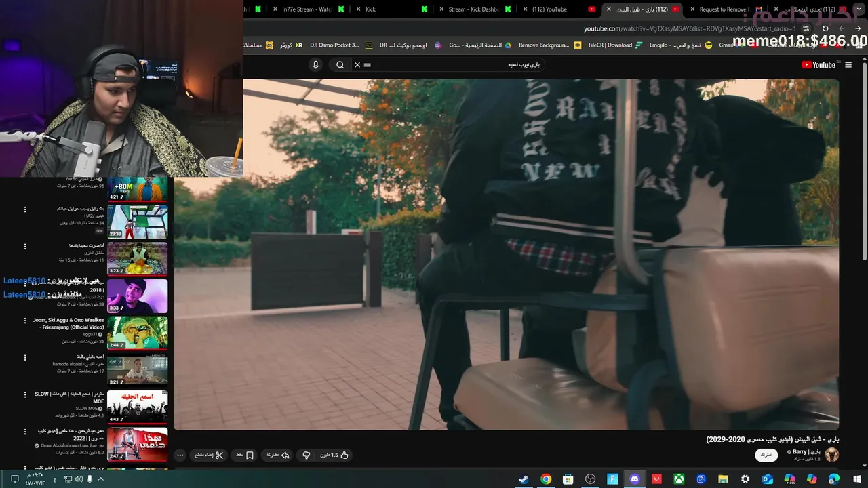
Task: Open the 3:23 recommended video thumbnail
Action: pyautogui.click(x=137, y=258)
